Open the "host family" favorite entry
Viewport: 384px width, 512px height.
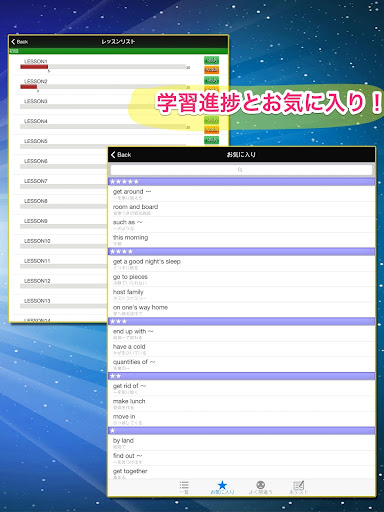(241, 295)
